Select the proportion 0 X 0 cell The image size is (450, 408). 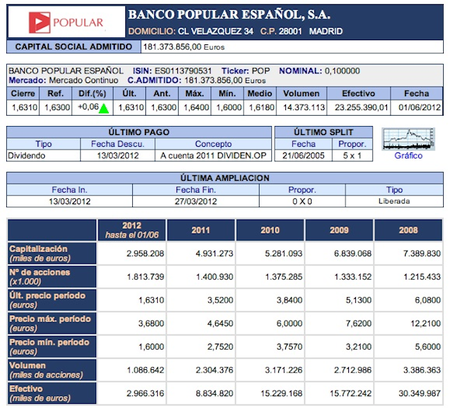302,201
